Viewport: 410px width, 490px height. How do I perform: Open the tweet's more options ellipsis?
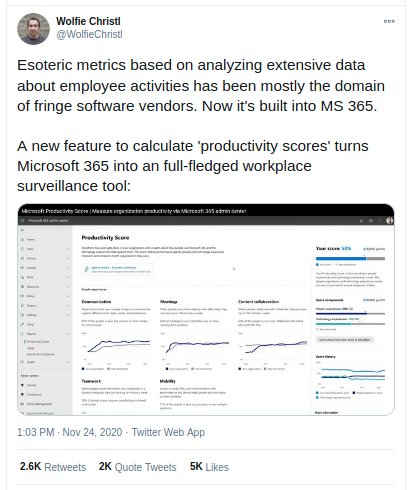point(389,21)
